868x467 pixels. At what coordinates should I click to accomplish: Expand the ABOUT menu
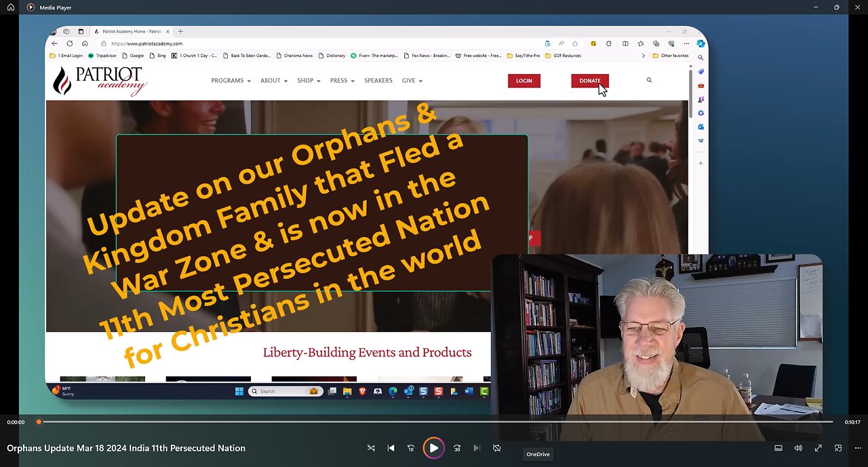click(x=274, y=81)
